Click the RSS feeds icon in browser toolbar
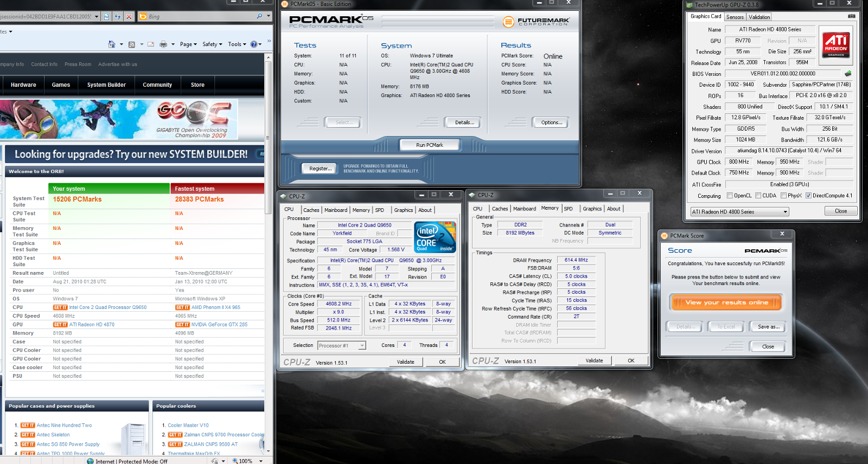Viewport: 868px width, 464px height. (132, 44)
